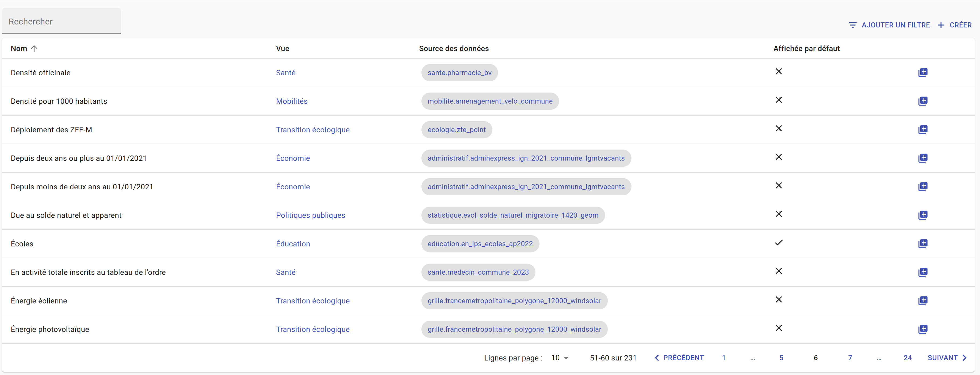Click the check mark in Écoles row
The height and width of the screenshot is (375, 980).
[779, 243]
